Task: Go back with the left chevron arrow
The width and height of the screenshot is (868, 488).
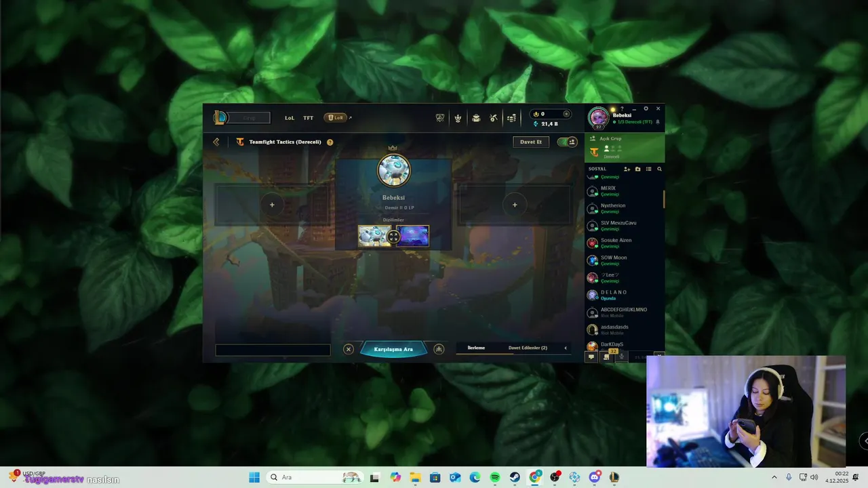Action: click(216, 142)
